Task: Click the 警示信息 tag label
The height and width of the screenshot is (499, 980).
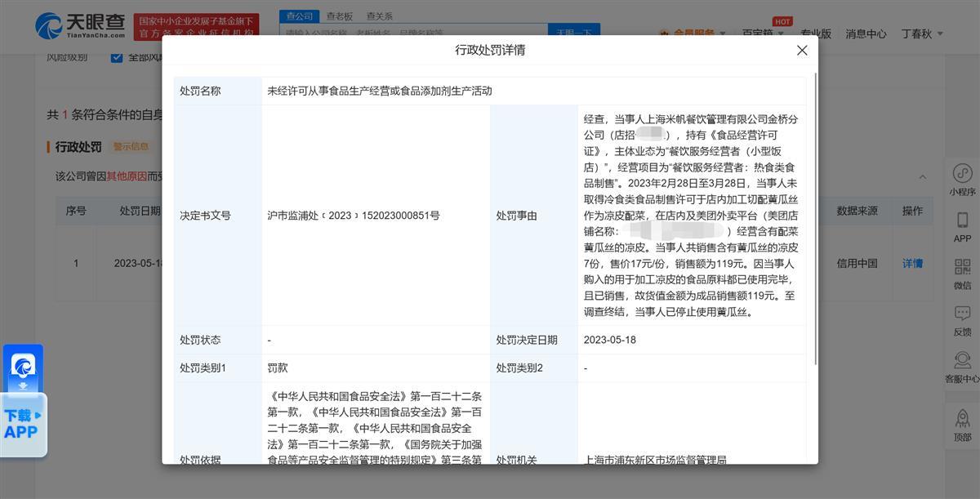Action: (131, 147)
